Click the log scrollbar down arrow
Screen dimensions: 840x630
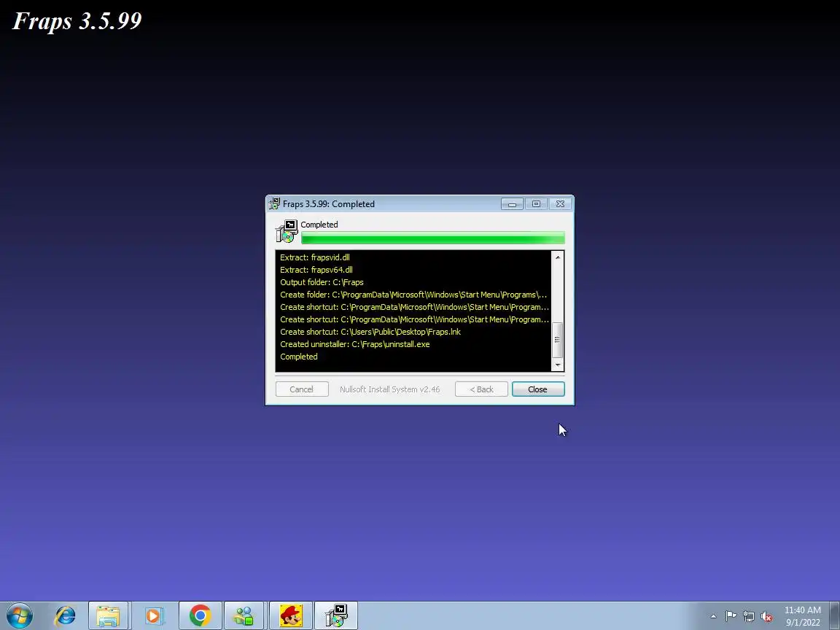pos(558,365)
